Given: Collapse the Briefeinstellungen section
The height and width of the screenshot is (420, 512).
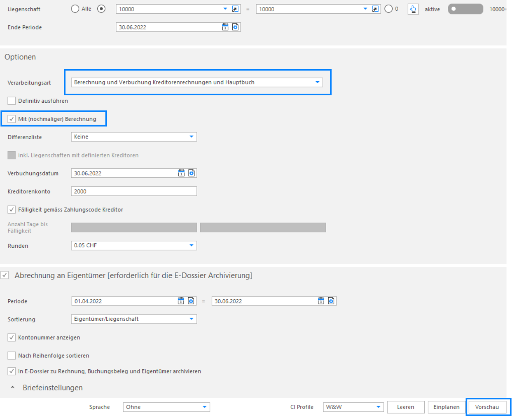Looking at the screenshot, I should [13, 388].
